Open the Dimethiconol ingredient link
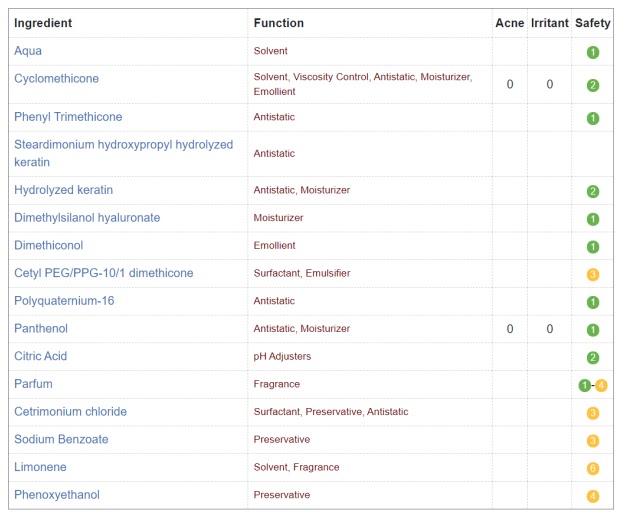This screenshot has width=625, height=520. click(x=49, y=245)
